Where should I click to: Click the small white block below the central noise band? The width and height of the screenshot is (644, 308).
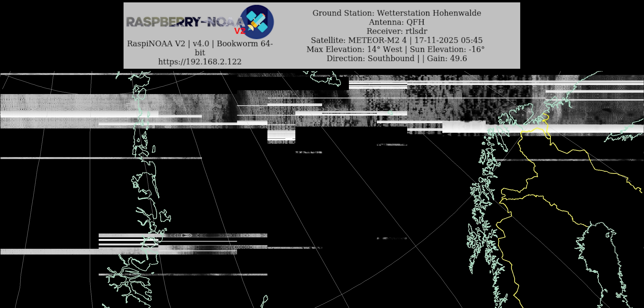point(281,135)
